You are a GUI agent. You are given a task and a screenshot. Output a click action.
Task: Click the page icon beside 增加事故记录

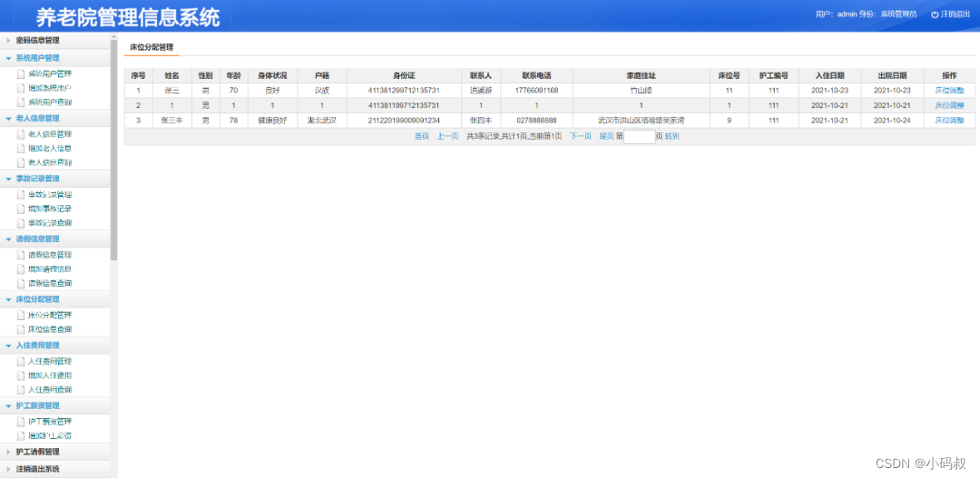(x=21, y=209)
